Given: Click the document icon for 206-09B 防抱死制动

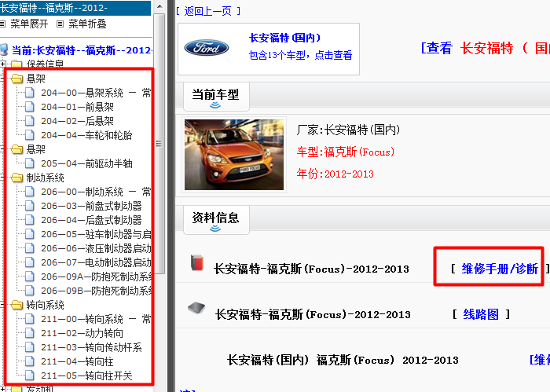Looking at the screenshot, I should (x=30, y=291).
